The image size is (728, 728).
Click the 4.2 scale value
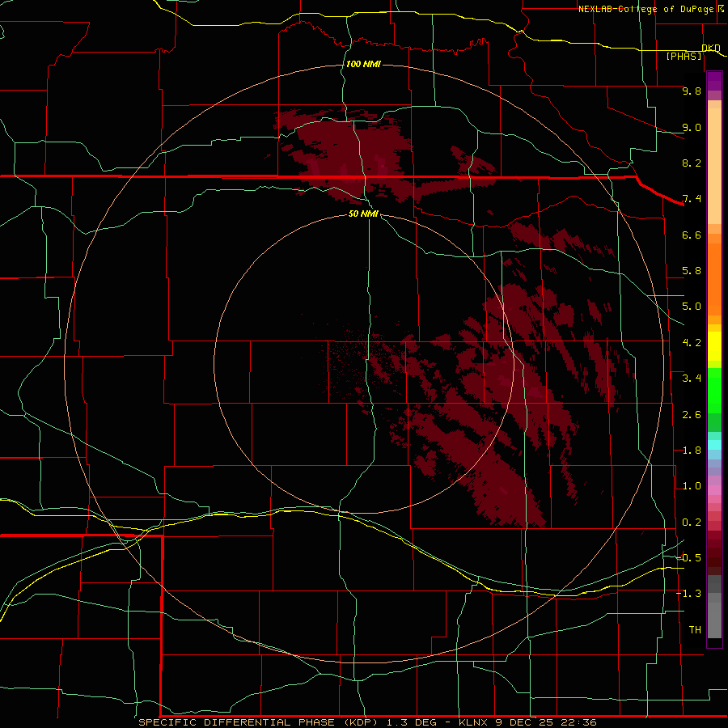point(692,343)
